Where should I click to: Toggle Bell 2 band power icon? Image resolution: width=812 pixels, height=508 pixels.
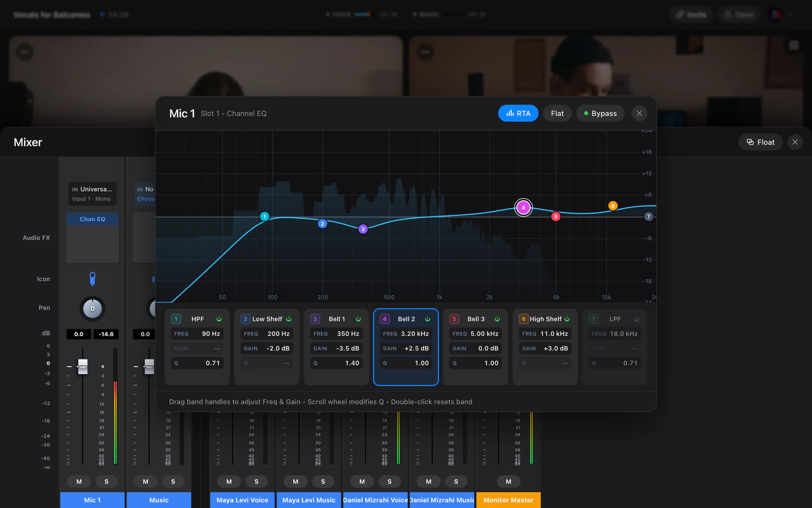click(428, 318)
